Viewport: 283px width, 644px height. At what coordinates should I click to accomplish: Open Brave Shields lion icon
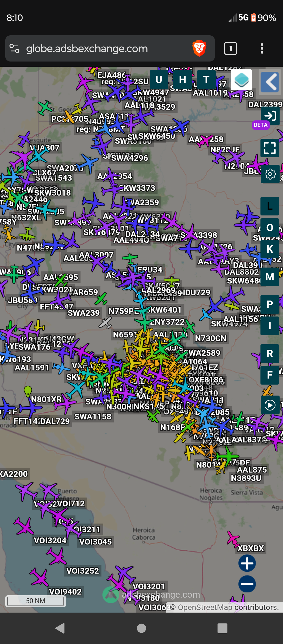pos(199,48)
